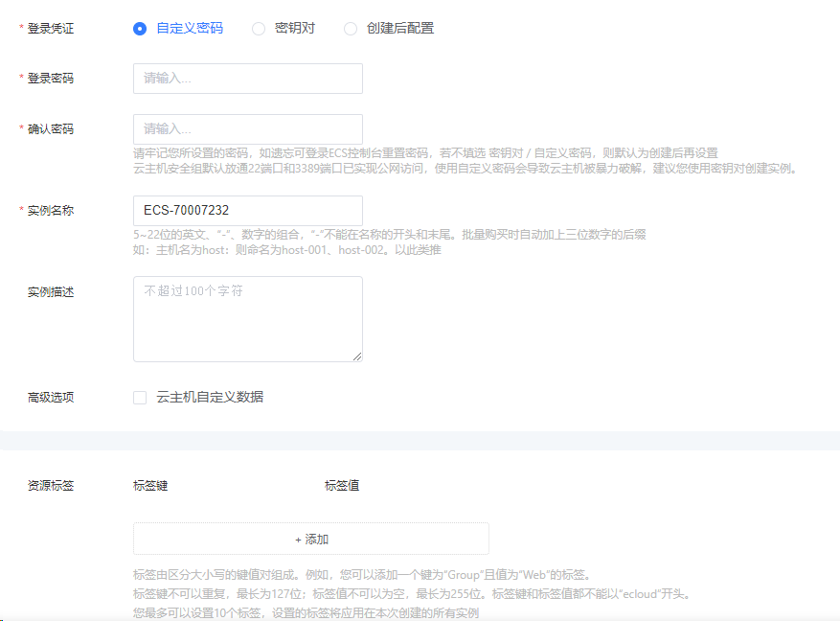The width and height of the screenshot is (840, 621).
Task: Click the 标签值 column header
Action: click(342, 486)
